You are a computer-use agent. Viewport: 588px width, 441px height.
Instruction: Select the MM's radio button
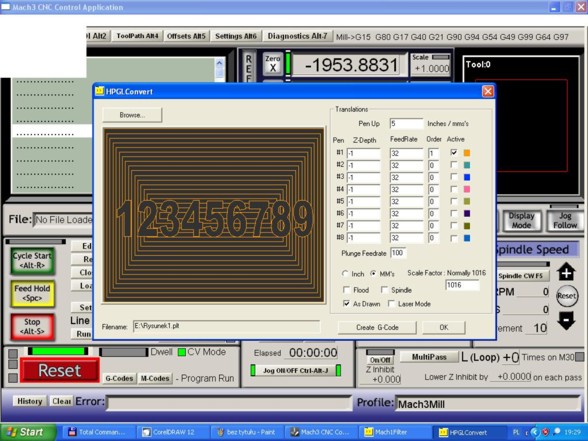click(373, 273)
